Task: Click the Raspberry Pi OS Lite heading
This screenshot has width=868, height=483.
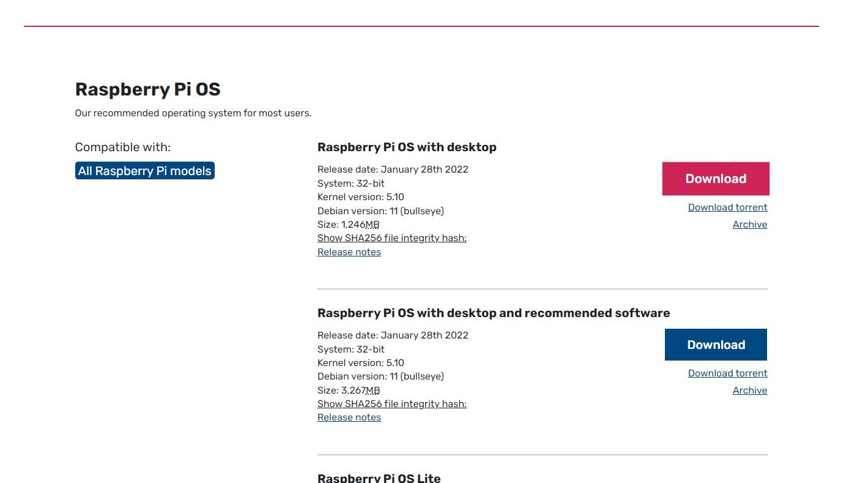Action: coord(379,478)
